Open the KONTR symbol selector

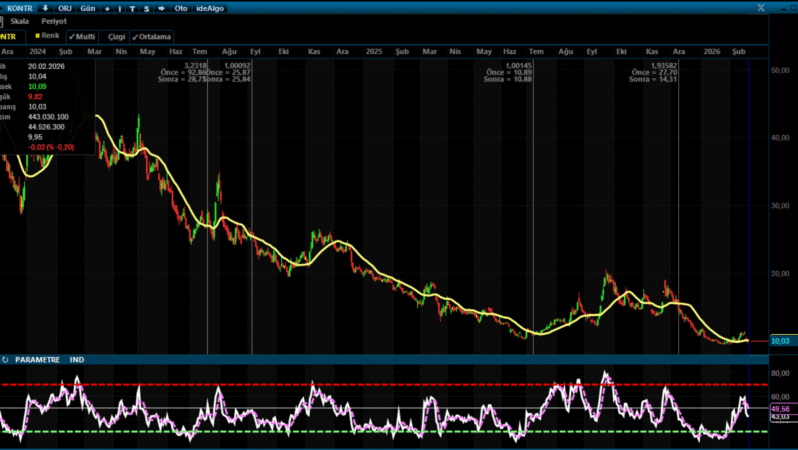pyautogui.click(x=21, y=7)
